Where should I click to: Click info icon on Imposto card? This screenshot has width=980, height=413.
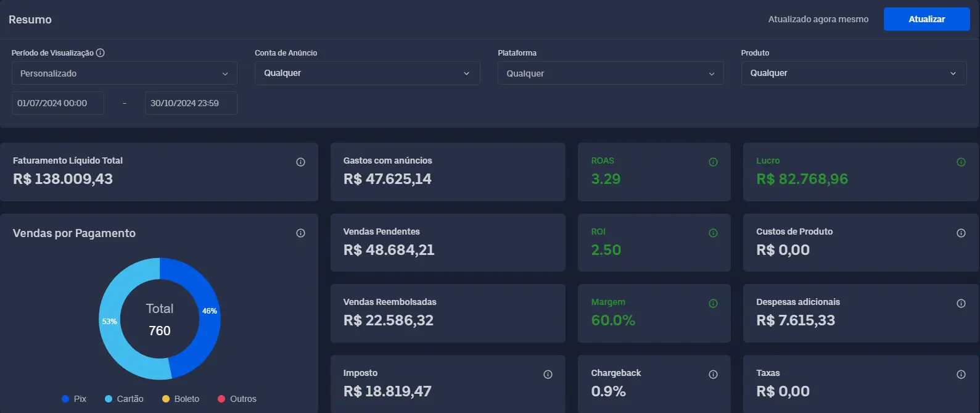click(548, 375)
